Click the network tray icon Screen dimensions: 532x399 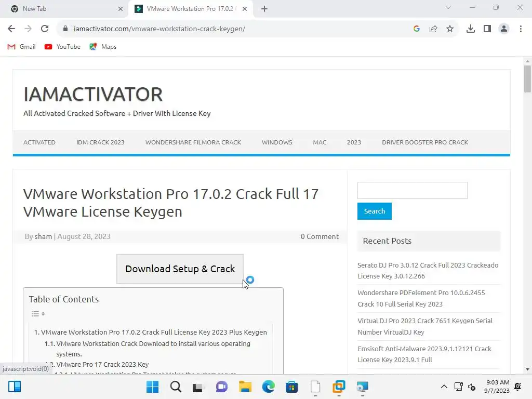coord(458,387)
